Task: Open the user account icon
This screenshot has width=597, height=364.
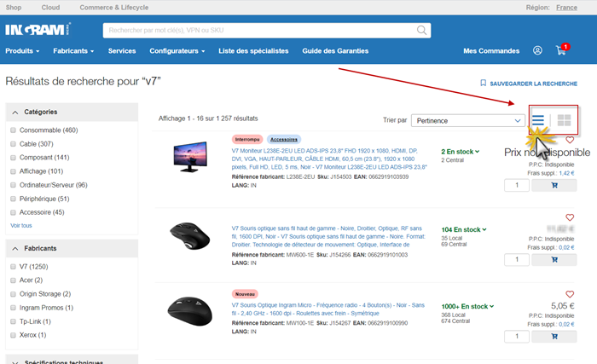Action: 537,50
